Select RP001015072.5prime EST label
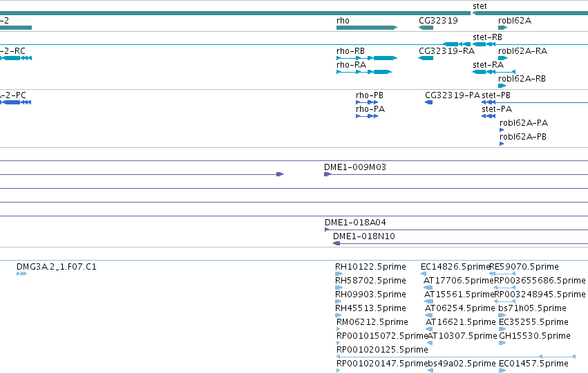 382,336
